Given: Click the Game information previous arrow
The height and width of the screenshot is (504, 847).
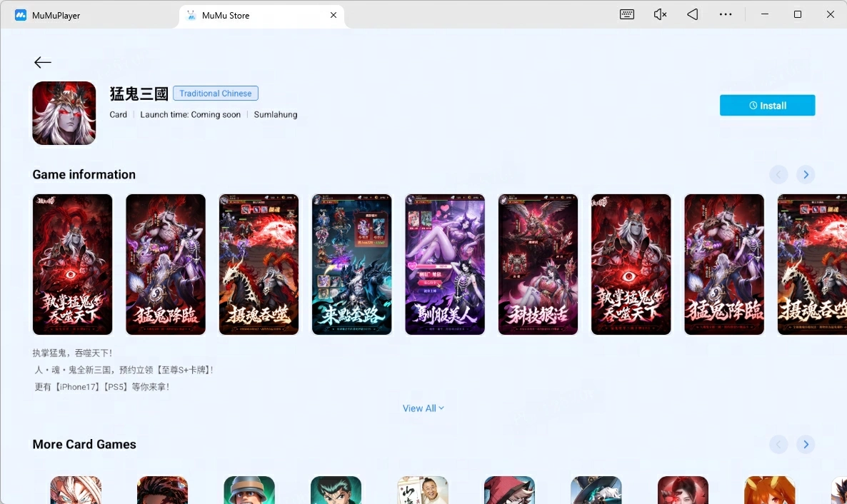Looking at the screenshot, I should [x=778, y=174].
